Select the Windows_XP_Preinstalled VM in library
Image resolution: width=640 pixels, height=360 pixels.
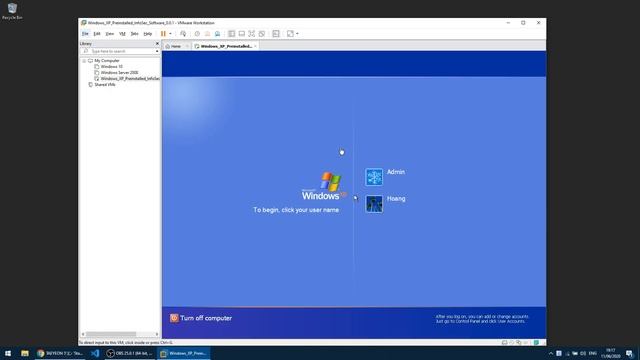coord(130,78)
